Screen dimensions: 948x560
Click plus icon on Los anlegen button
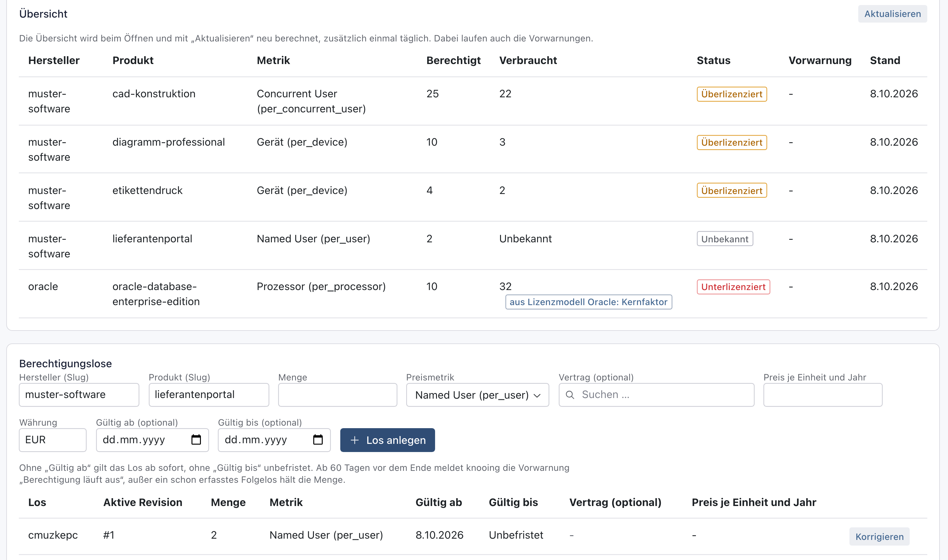click(x=354, y=440)
